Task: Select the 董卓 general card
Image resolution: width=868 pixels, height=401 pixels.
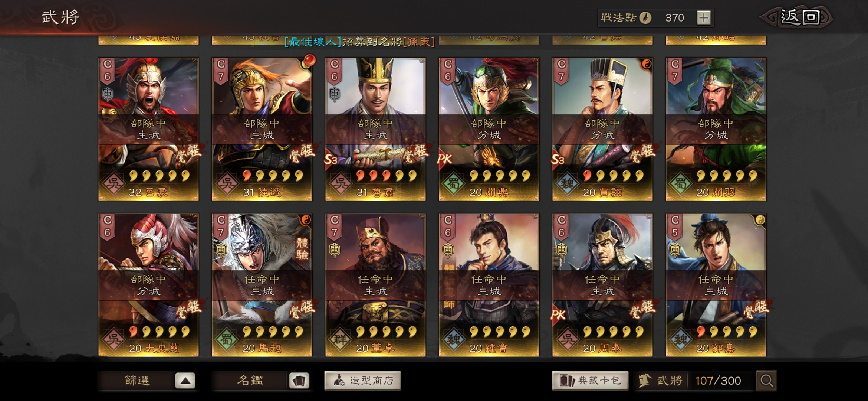Action: pos(375,285)
